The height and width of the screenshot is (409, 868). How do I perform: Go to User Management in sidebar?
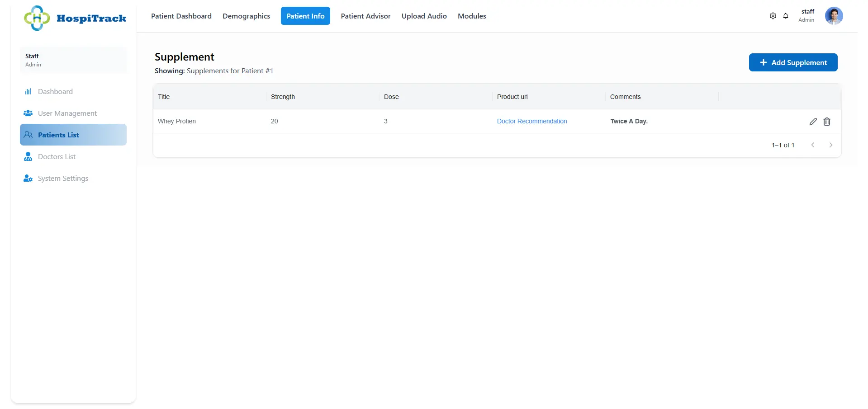click(67, 113)
